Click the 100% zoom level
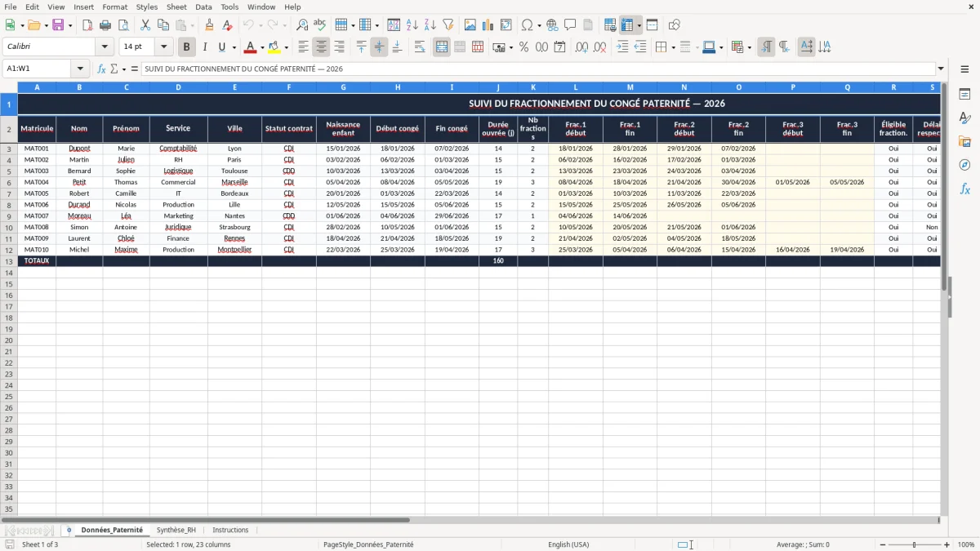Screen dimensions: 980x551 (x=966, y=544)
